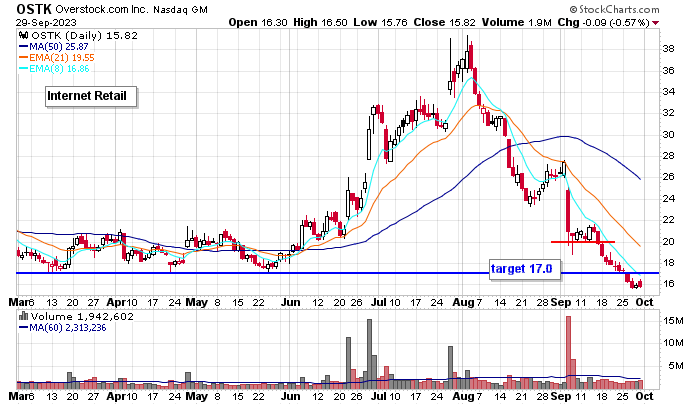
Task: Click the Close 15.82 value
Action: [x=444, y=22]
